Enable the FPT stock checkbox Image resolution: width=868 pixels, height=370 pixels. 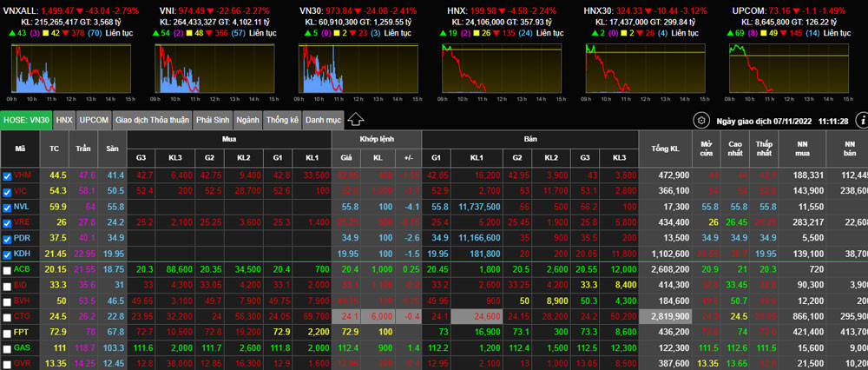click(x=7, y=332)
